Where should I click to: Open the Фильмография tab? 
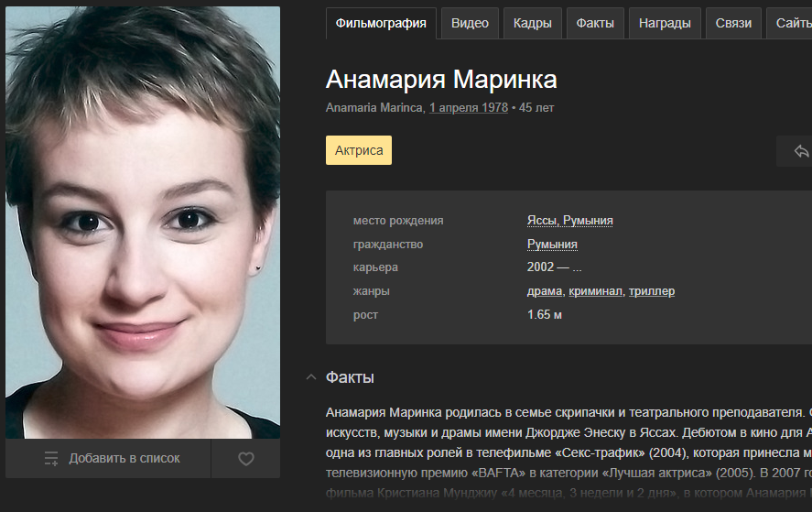[381, 23]
